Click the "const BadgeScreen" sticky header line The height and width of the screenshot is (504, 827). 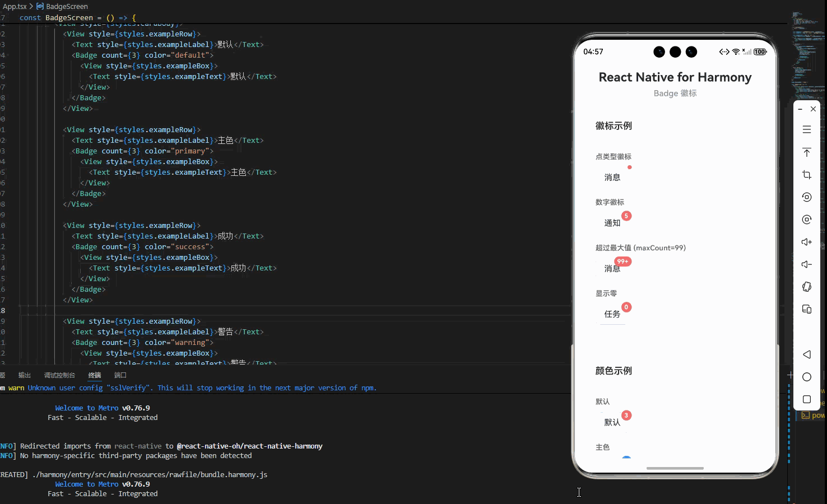pos(78,18)
